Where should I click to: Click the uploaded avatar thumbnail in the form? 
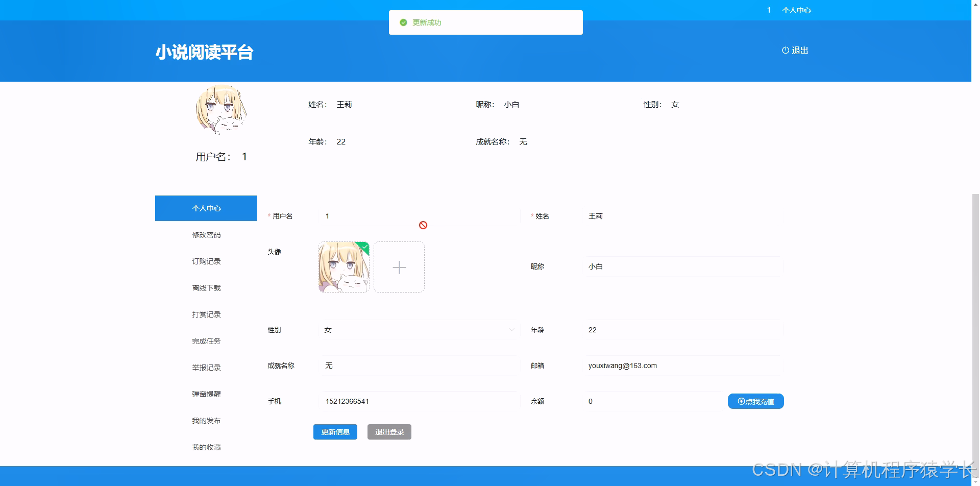344,267
